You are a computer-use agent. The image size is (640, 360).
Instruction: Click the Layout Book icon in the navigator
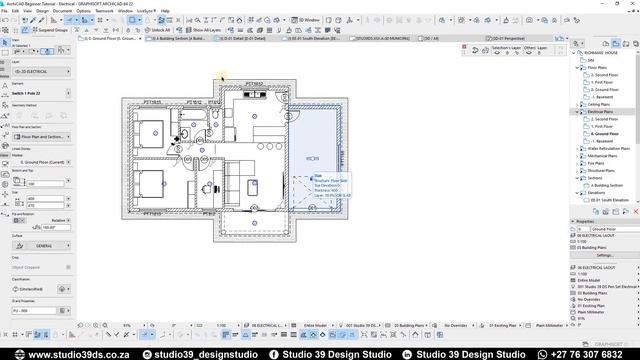(x=626, y=44)
